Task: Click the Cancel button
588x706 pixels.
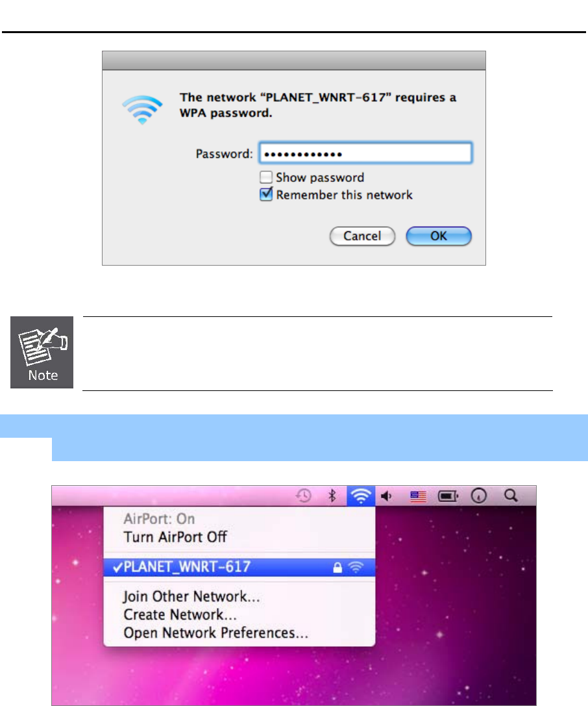Action: click(362, 236)
